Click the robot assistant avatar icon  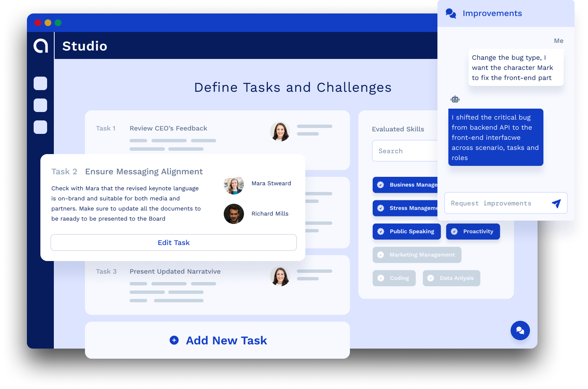[455, 99]
